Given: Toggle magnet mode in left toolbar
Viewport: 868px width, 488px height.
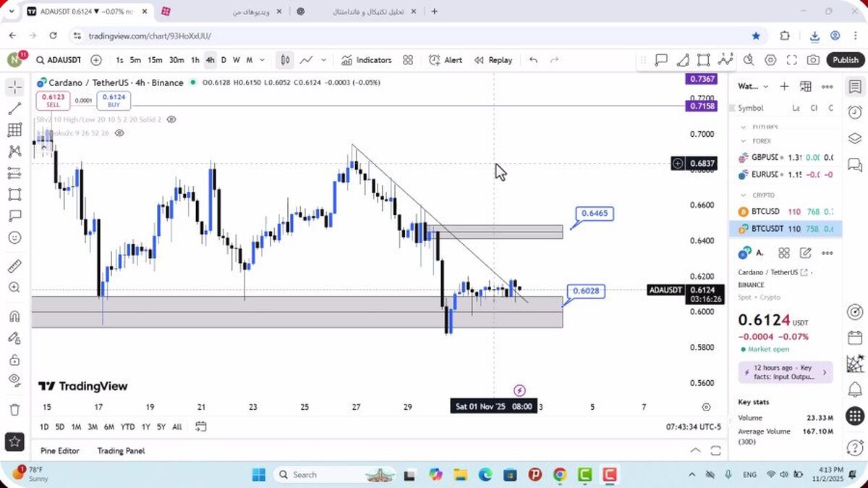Looking at the screenshot, I should click(x=14, y=316).
